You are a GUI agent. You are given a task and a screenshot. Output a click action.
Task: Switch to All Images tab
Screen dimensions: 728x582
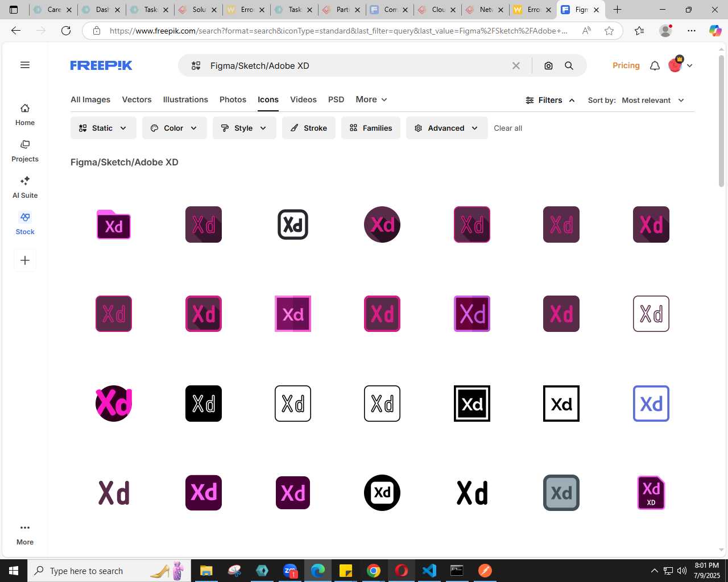tap(90, 99)
